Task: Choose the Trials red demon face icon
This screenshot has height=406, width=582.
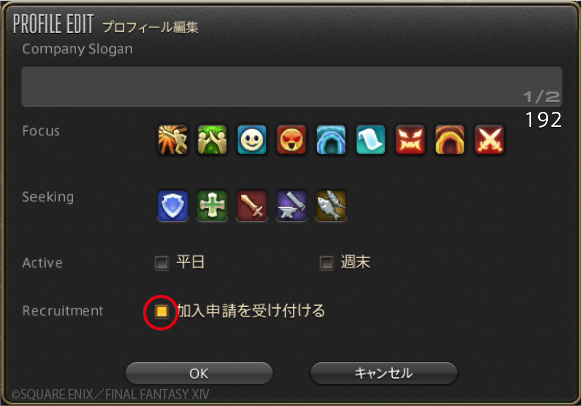Action: (410, 140)
